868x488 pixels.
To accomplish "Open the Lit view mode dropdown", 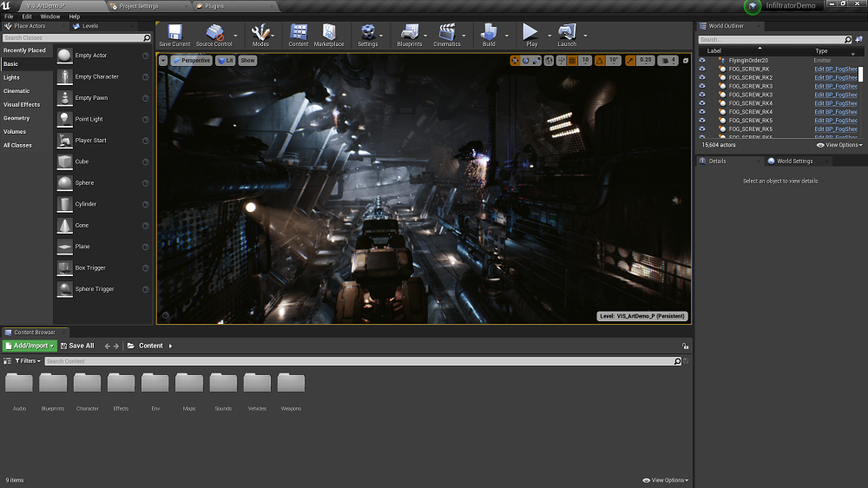I will point(226,61).
